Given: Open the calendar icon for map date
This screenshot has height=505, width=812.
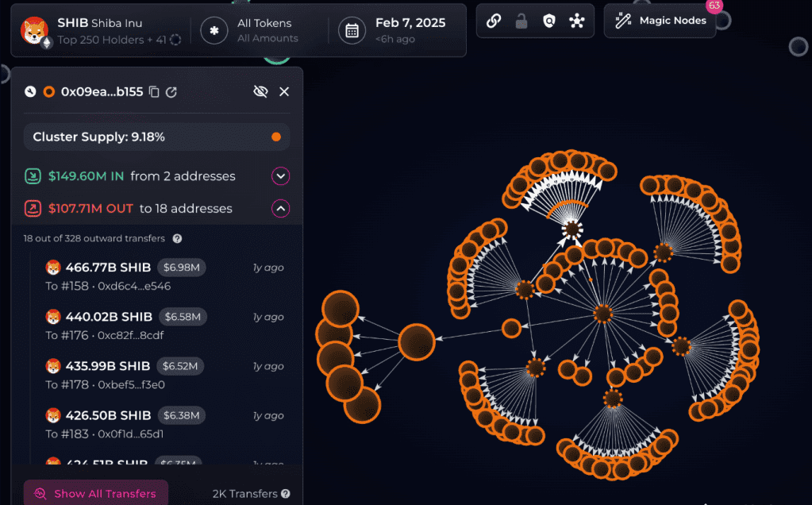Looking at the screenshot, I should pyautogui.click(x=352, y=30).
